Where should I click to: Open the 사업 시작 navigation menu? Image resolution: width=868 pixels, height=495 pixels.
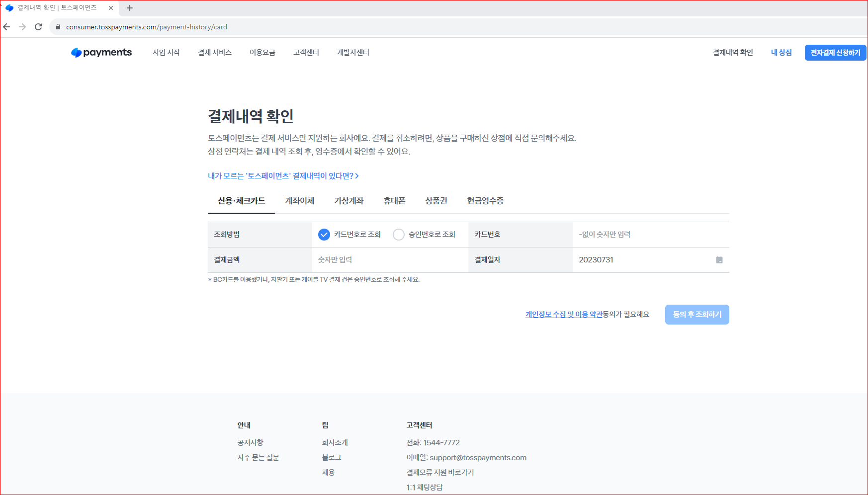point(166,53)
